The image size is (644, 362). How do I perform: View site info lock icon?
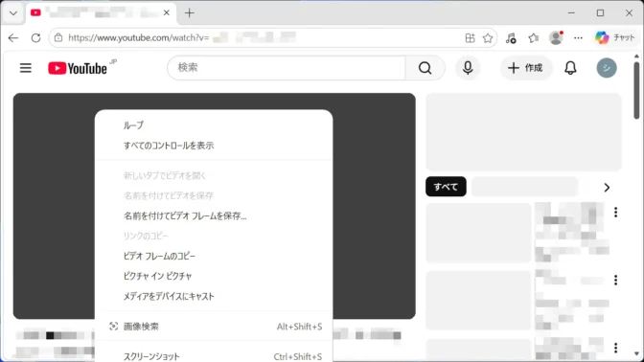click(58, 37)
